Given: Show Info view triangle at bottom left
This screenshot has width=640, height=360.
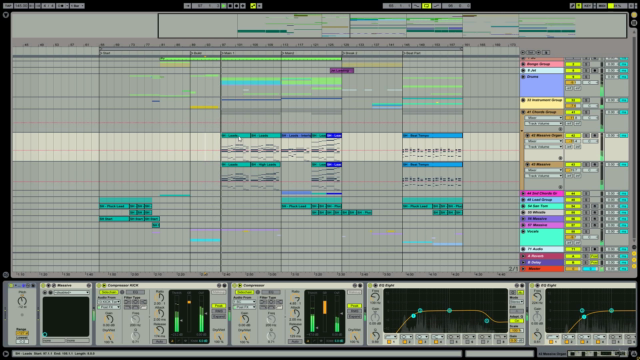Looking at the screenshot, I should pos(6,354).
